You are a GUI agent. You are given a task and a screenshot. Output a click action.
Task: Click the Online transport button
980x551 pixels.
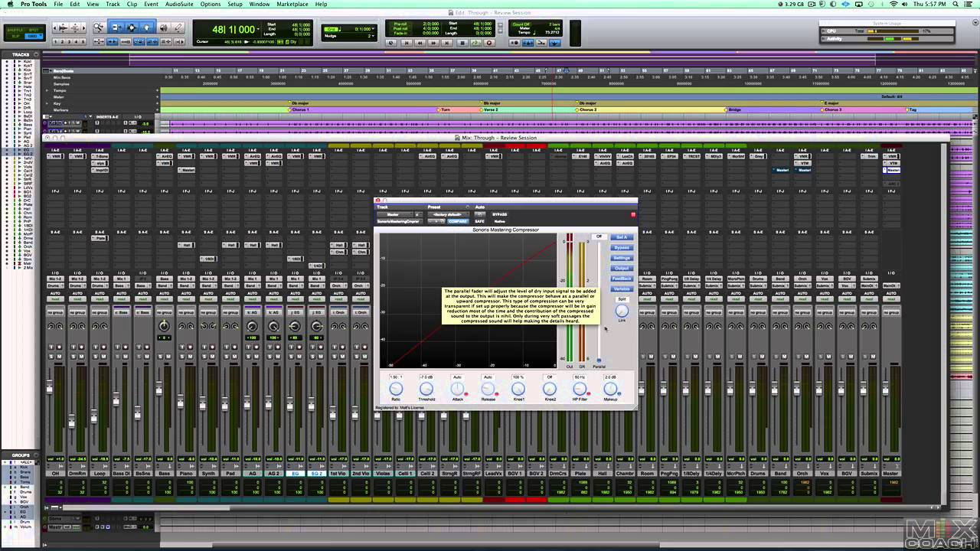pos(391,43)
